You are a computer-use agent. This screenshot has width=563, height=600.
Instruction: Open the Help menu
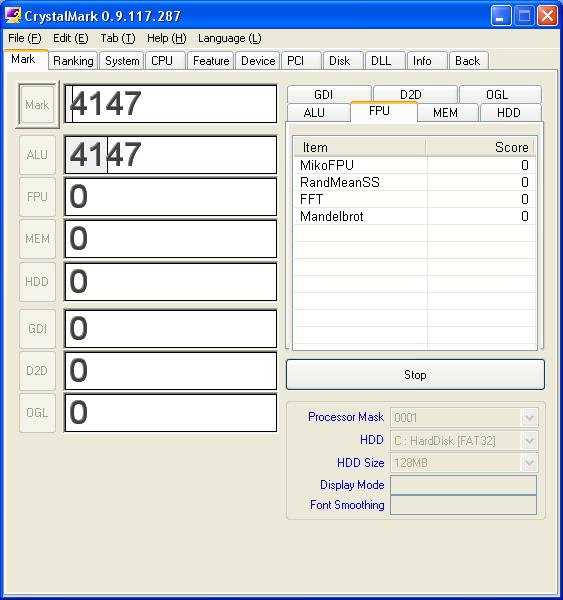coord(166,38)
